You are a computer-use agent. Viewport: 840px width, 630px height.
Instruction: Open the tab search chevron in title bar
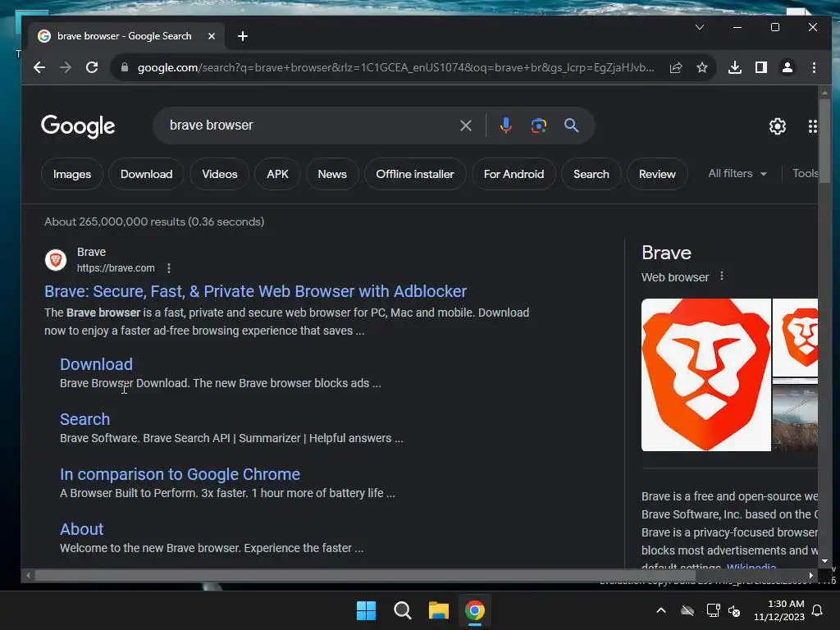(700, 27)
